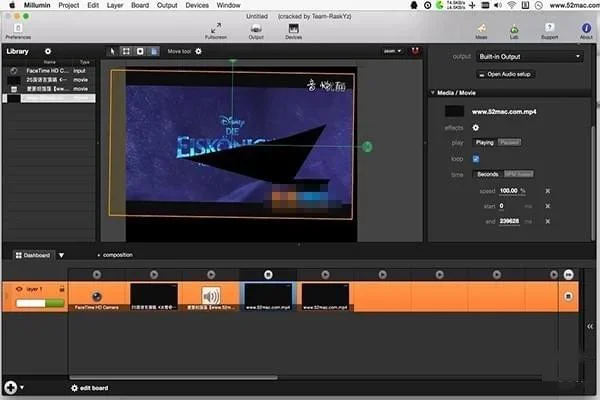
Task: Adjust the layer 1 opacity slider
Action: (40, 303)
